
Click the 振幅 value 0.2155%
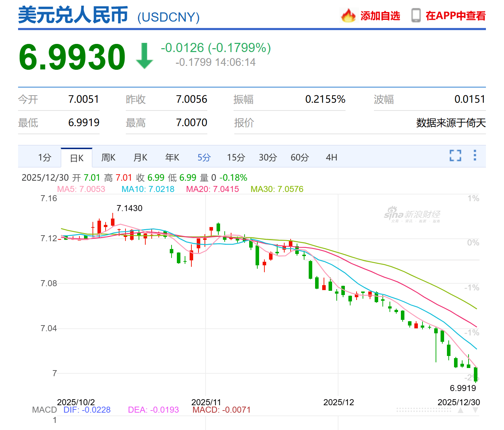pos(325,99)
